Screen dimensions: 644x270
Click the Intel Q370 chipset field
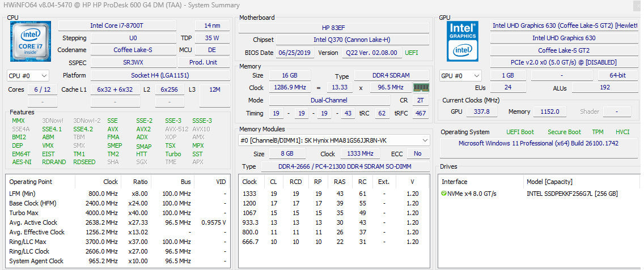click(x=353, y=40)
